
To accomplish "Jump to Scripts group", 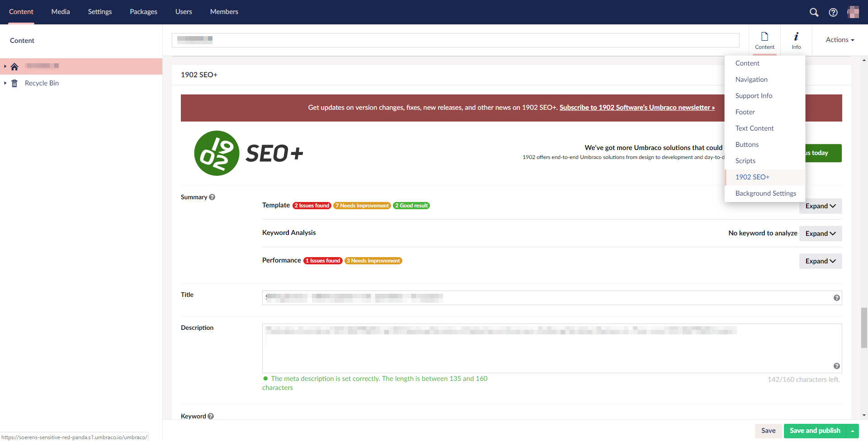I will click(x=765, y=161).
